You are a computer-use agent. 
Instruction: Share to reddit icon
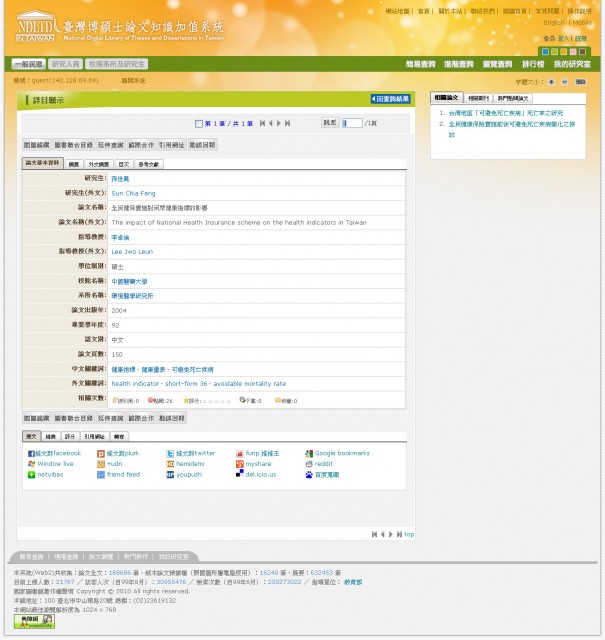(309, 464)
